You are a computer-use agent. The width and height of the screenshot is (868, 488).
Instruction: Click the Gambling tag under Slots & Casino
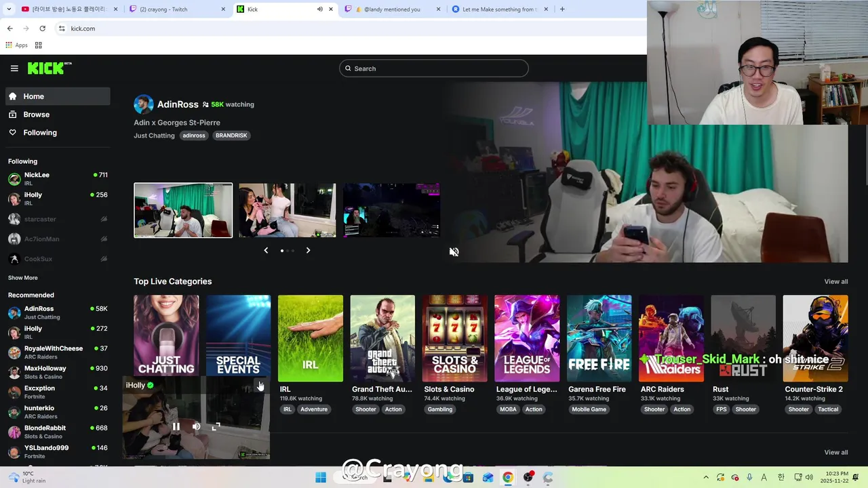pyautogui.click(x=440, y=409)
